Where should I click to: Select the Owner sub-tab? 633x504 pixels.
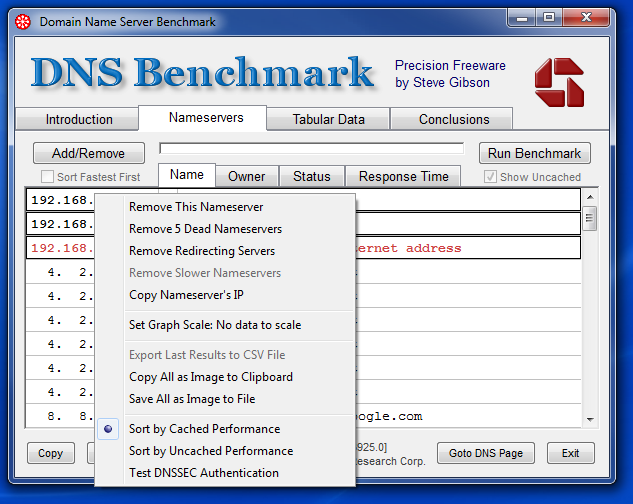point(247,176)
